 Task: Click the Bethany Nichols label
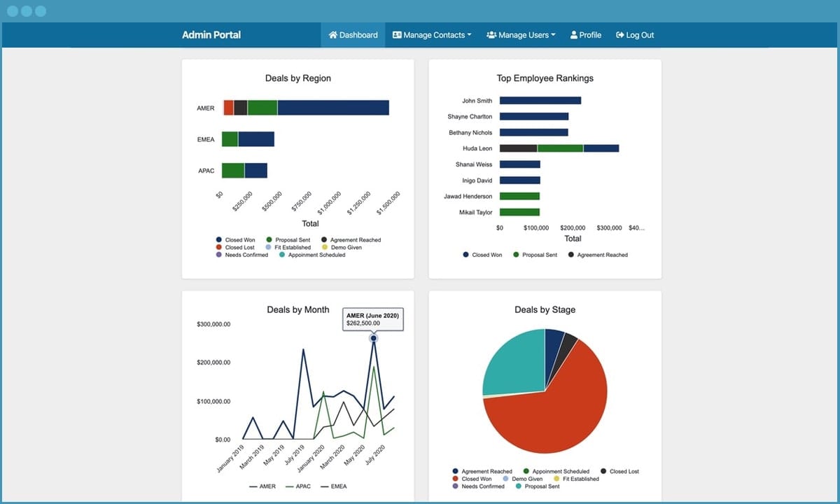point(470,133)
